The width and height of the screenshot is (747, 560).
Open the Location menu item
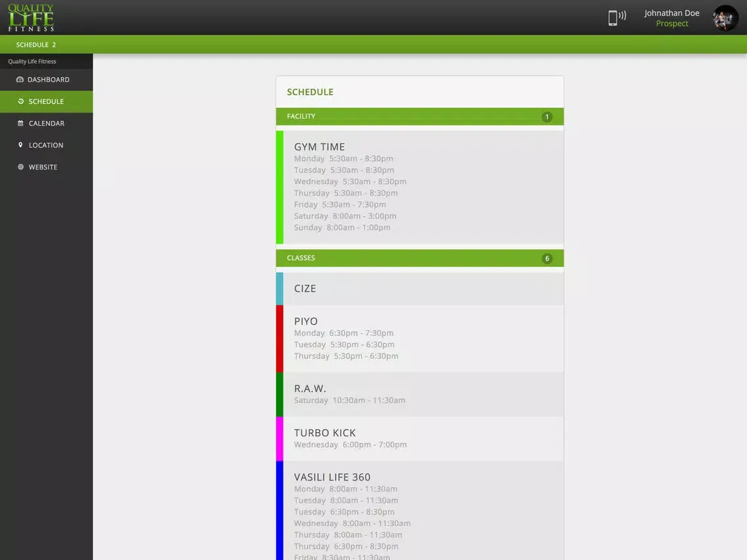coord(46,145)
